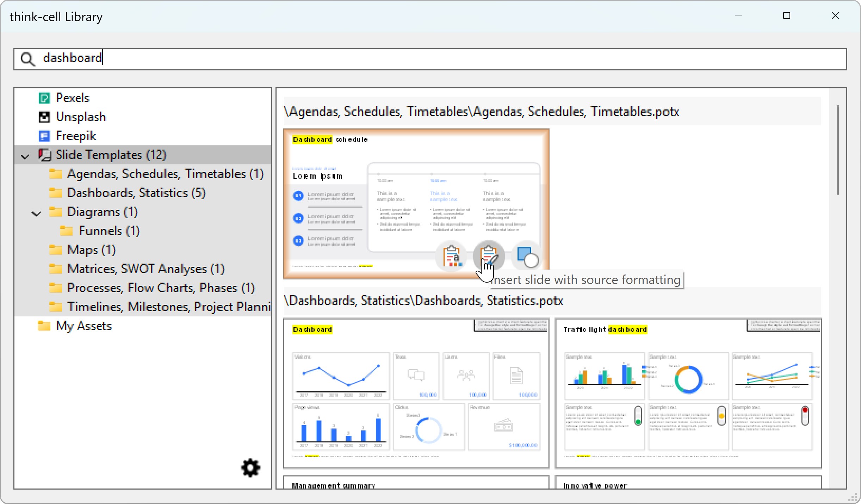861x504 pixels.
Task: Open Processes, Flow Charts, Phases folder
Action: [161, 288]
